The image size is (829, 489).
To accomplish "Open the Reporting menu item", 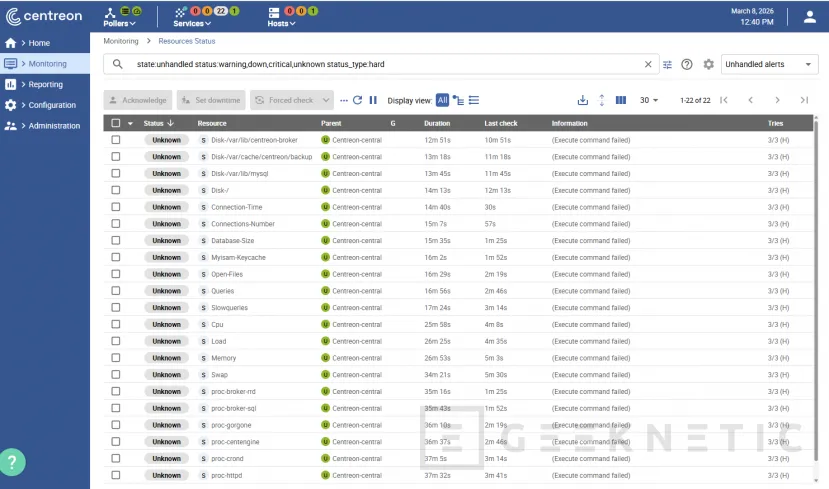I will coord(45,84).
